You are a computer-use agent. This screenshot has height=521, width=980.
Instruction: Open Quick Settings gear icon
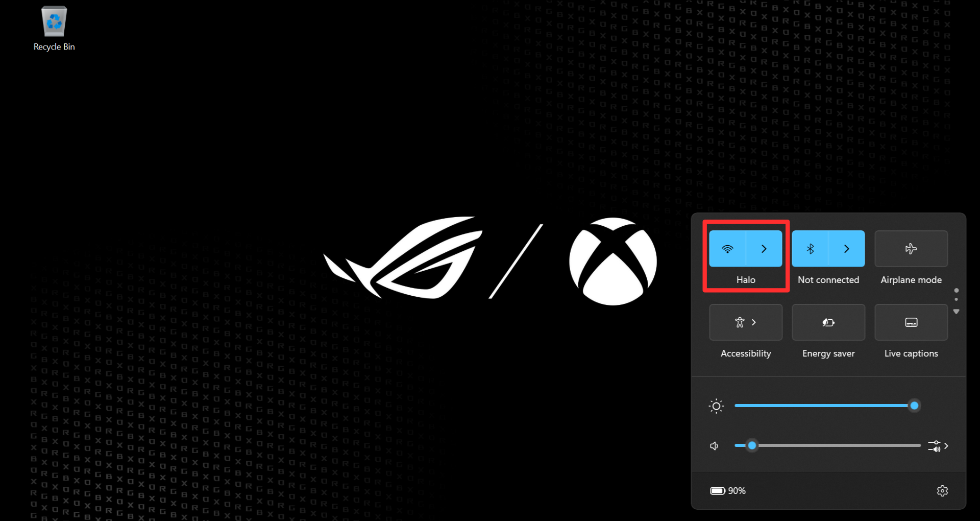point(942,490)
